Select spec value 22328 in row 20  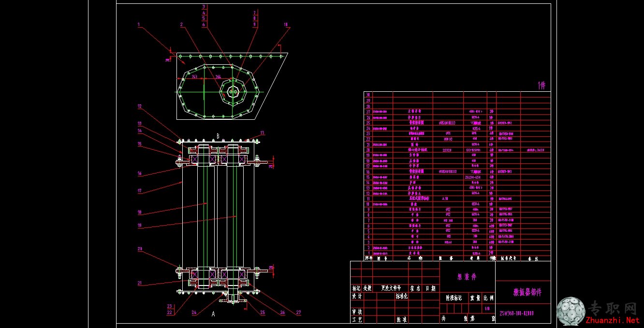pos(447,150)
